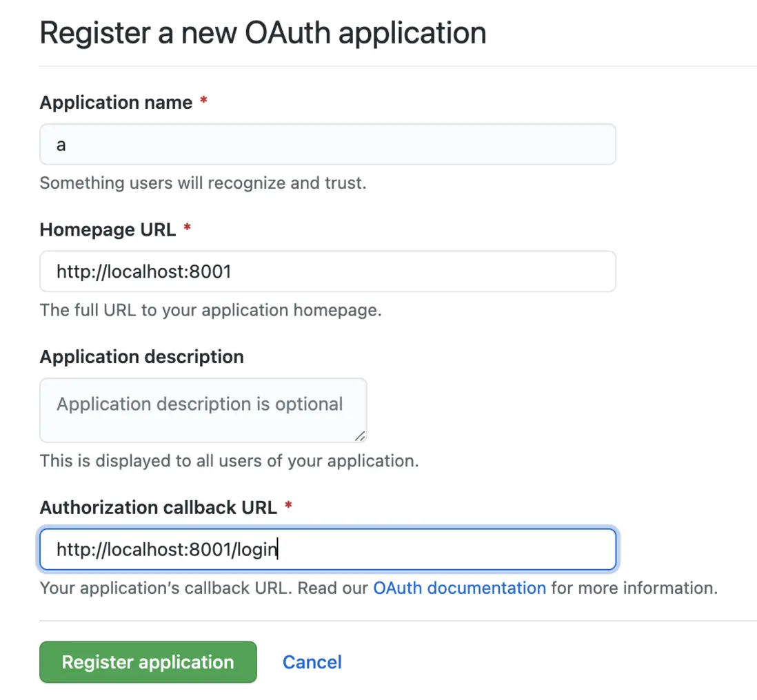Click the required asterisk next to Homepage URL
The width and height of the screenshot is (757, 700).
click(187, 229)
